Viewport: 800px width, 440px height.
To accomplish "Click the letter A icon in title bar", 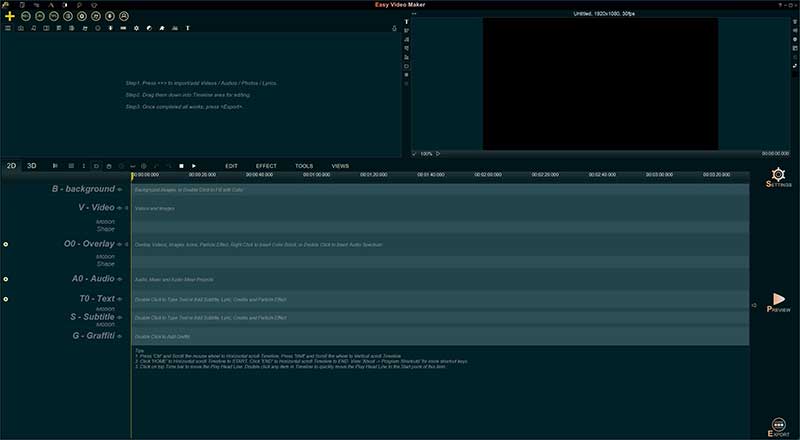I will pos(51,5).
